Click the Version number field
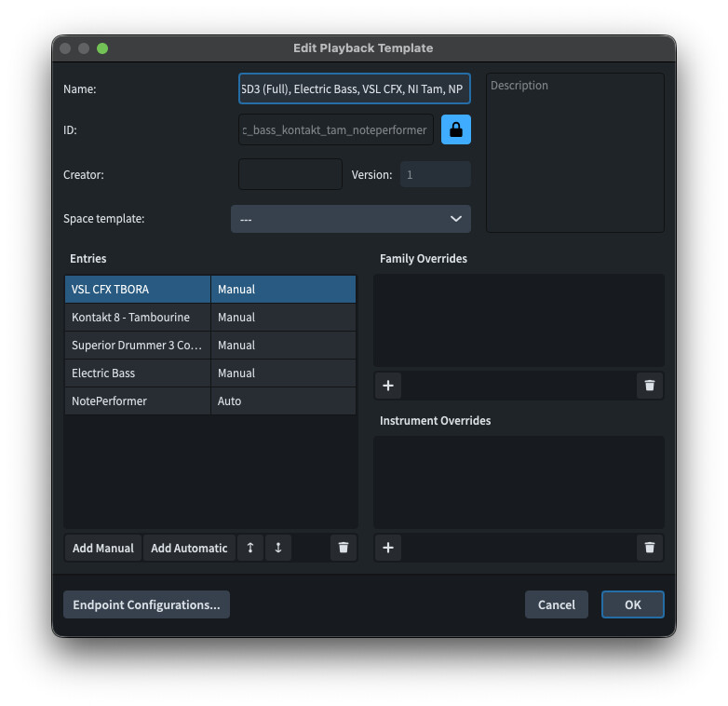728x706 pixels. (436, 175)
